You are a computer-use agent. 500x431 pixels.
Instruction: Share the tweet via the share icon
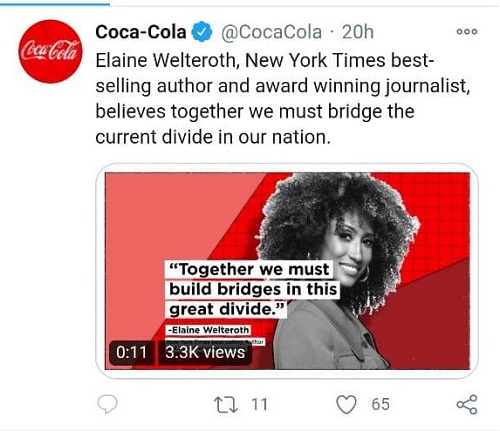pyautogui.click(x=467, y=404)
